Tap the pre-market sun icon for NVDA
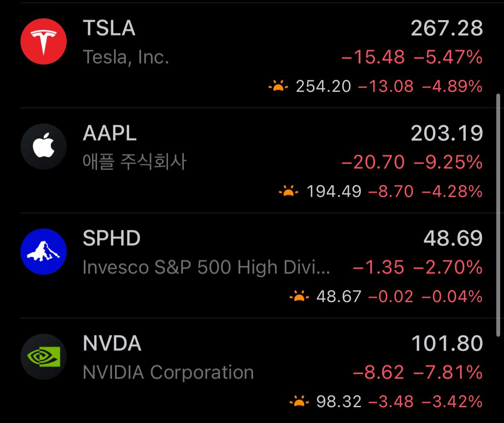 click(299, 401)
